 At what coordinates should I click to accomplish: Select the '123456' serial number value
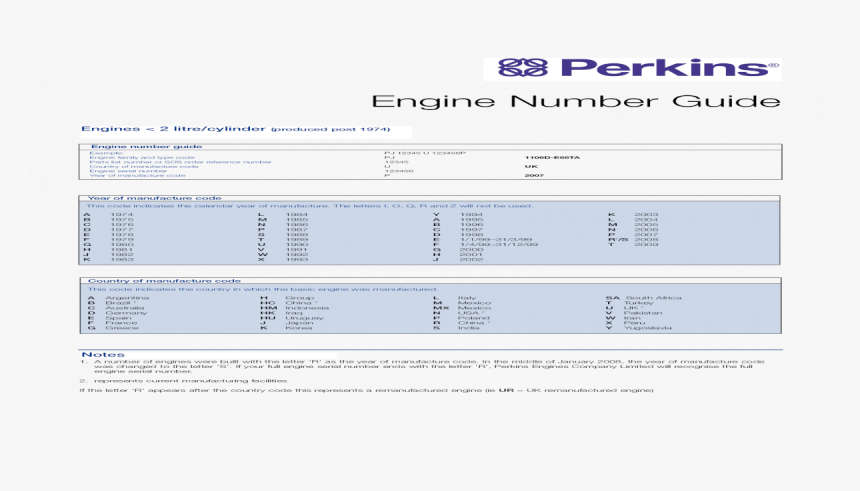tap(399, 171)
